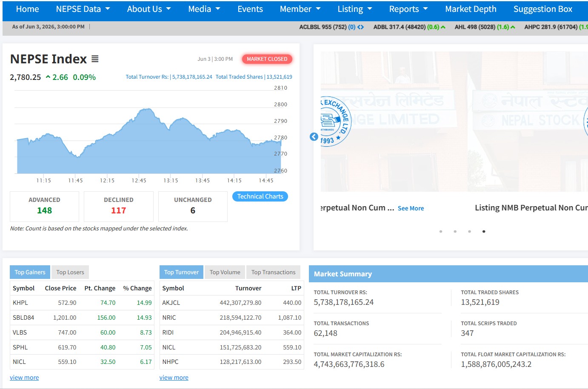Click the % Change column header
588x389 pixels.
(x=137, y=288)
